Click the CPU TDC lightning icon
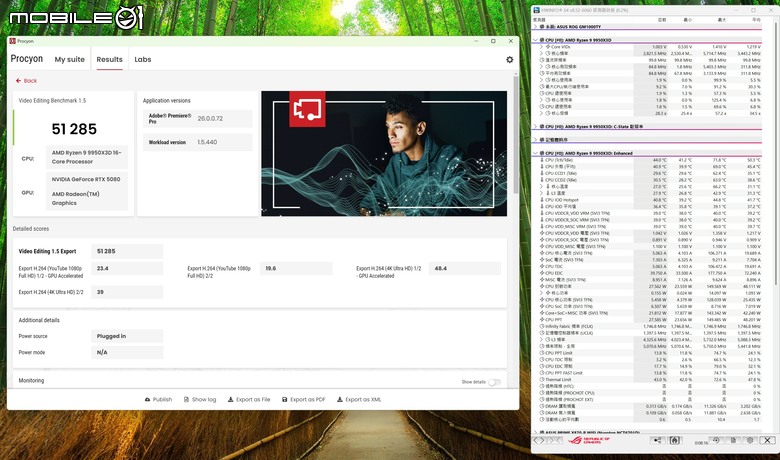 [542, 267]
